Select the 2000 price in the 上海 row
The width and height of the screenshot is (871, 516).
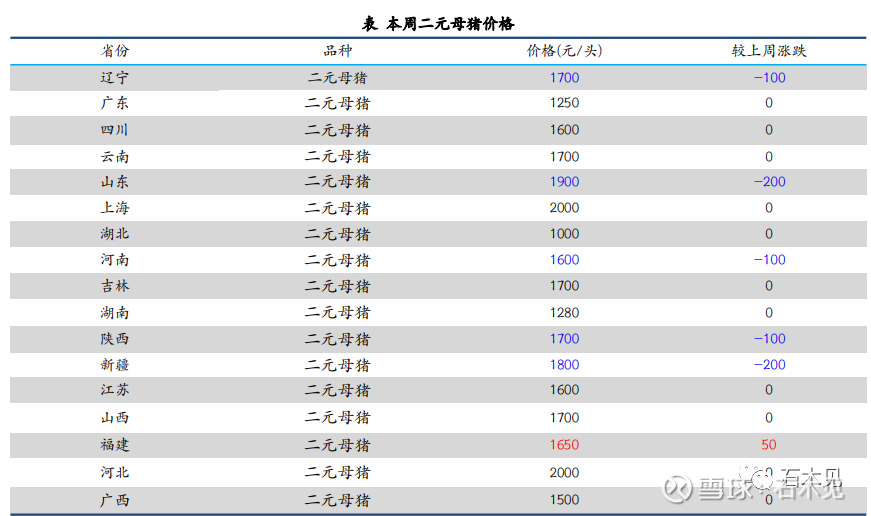(564, 208)
